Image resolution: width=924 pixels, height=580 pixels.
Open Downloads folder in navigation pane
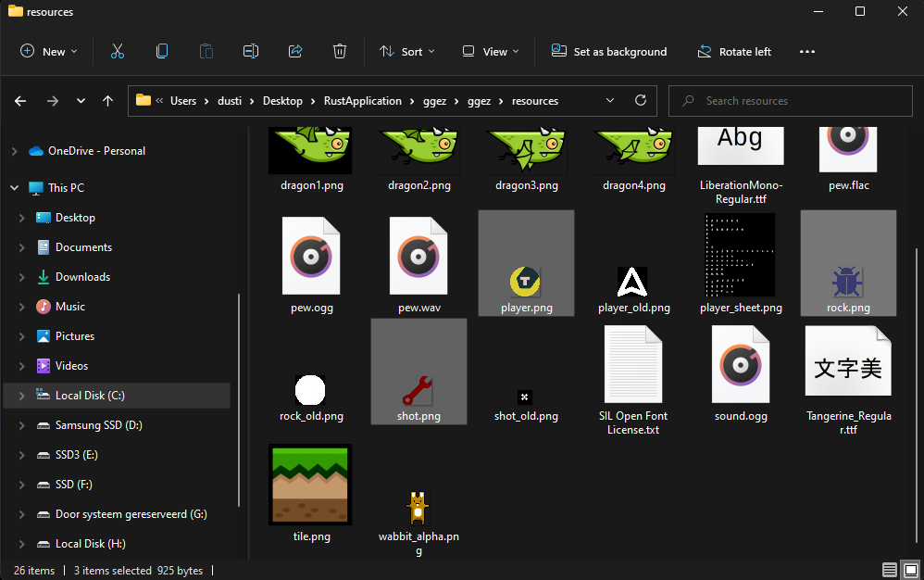coord(82,277)
